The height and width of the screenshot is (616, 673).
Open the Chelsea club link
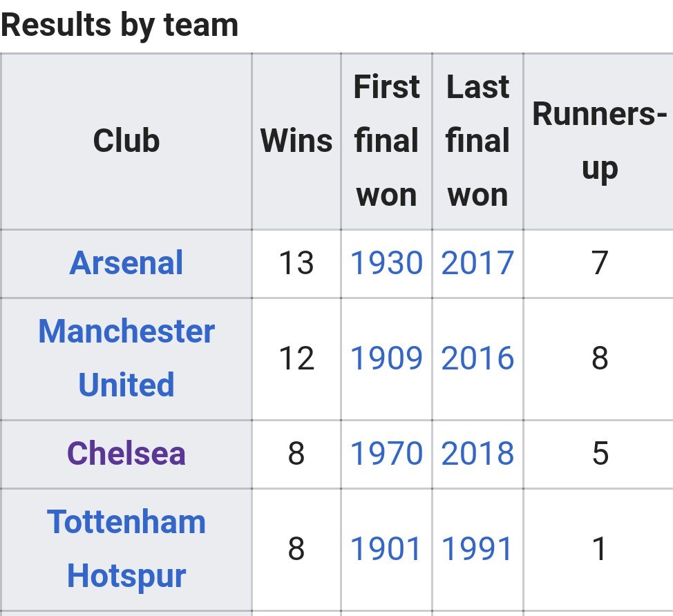[x=126, y=454]
